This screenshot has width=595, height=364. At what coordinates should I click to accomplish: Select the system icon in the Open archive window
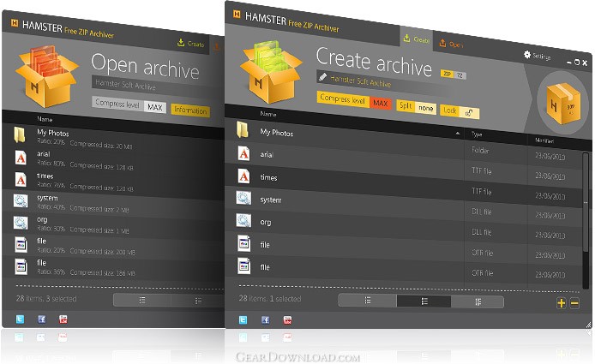pyautogui.click(x=21, y=201)
